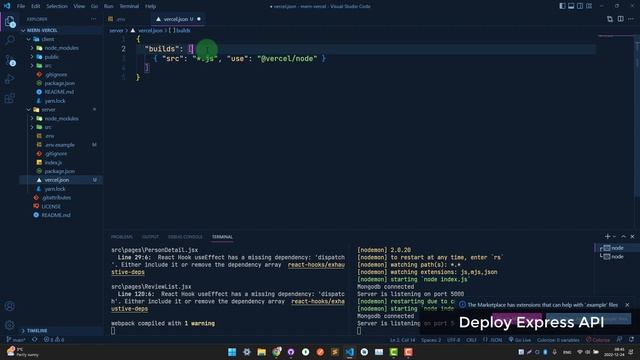Open the Selection menu
The image size is (640, 360).
pyautogui.click(x=57, y=6)
